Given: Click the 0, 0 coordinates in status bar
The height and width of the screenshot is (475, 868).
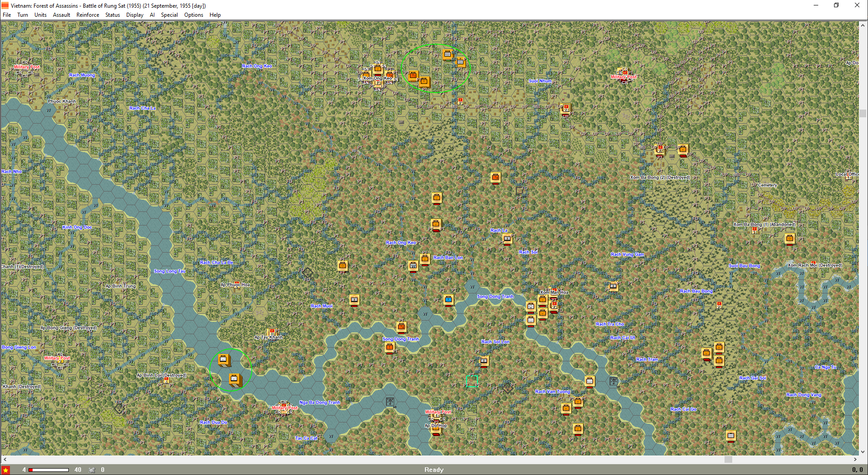Looking at the screenshot, I should click(857, 470).
